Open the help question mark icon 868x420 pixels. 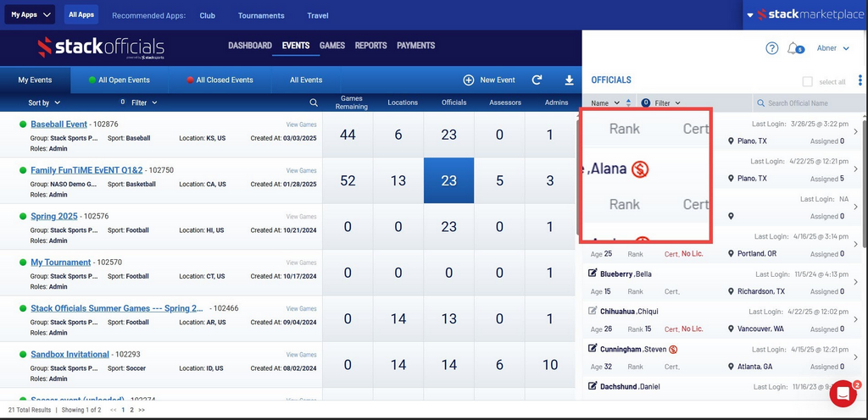point(771,48)
